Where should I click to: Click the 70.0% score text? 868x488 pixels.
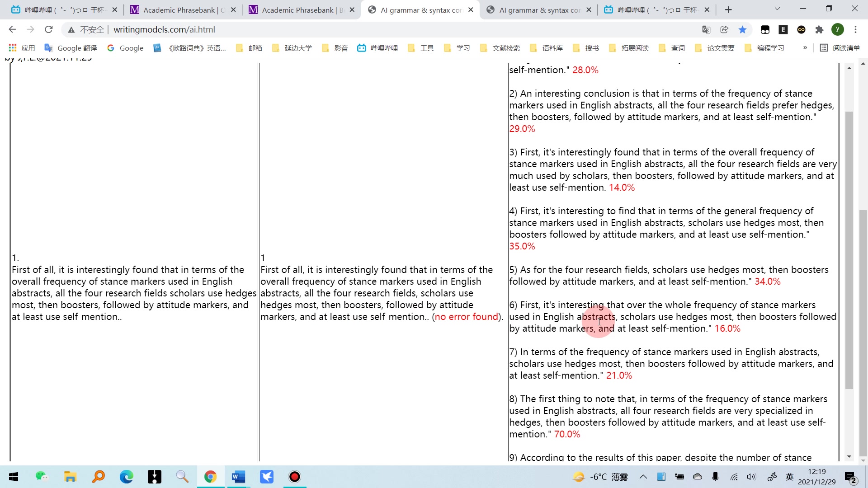(x=567, y=434)
